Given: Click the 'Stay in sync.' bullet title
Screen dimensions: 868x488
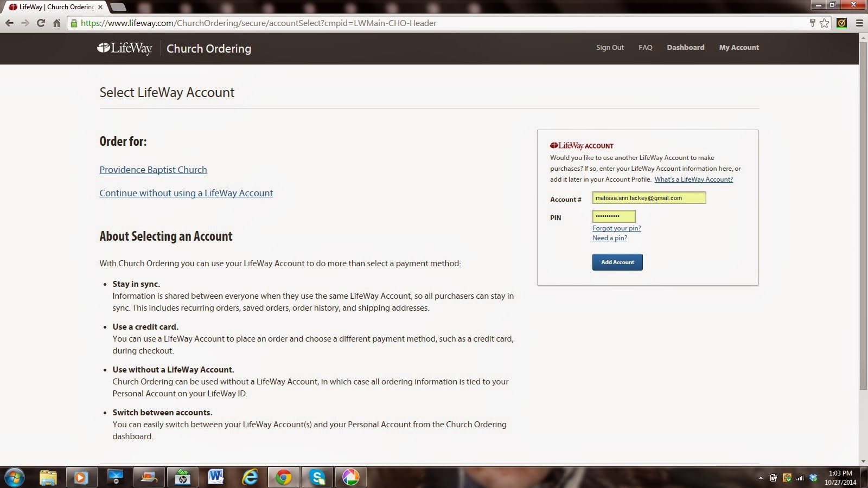Looking at the screenshot, I should click(136, 284).
